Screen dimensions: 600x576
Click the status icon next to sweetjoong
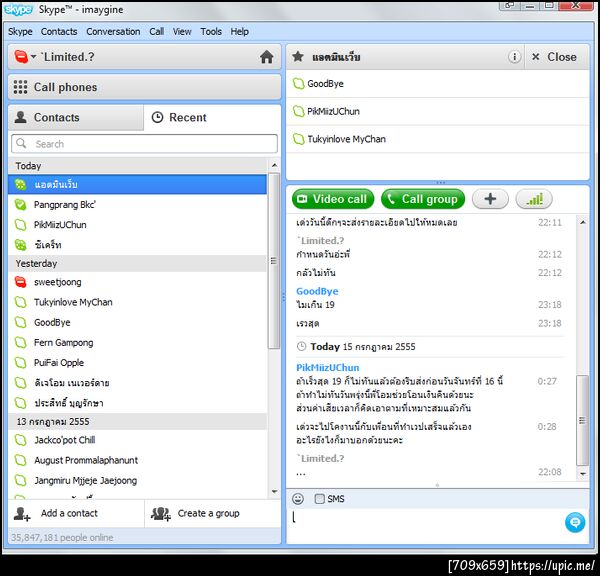tap(20, 282)
